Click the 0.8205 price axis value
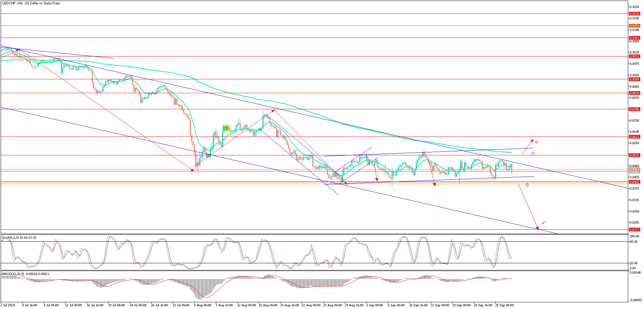 pyautogui.click(x=634, y=223)
